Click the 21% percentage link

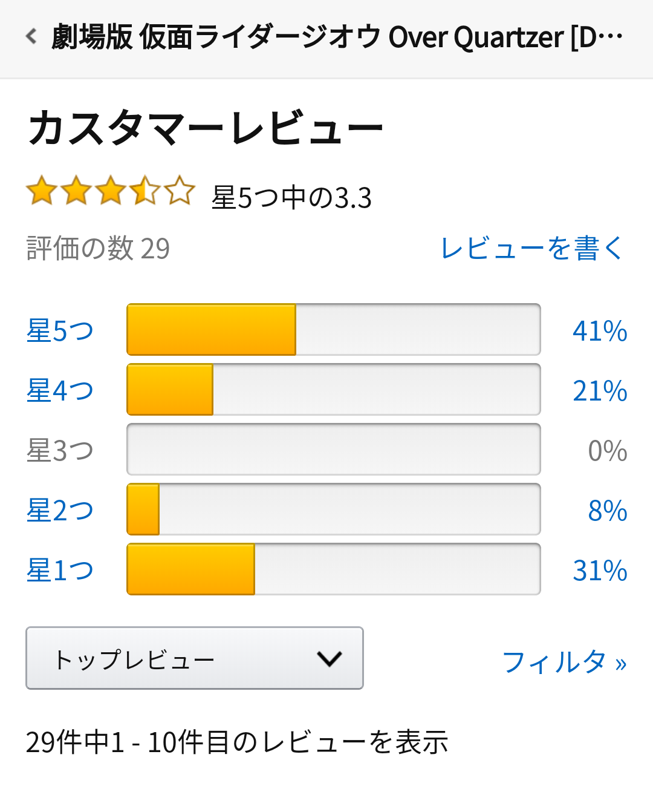pos(600,391)
